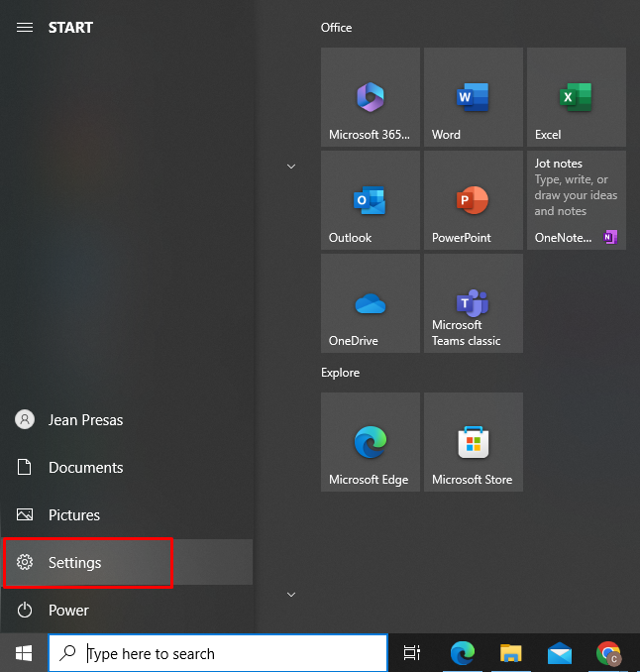Open the Jean Presas user account menu

click(x=127, y=420)
